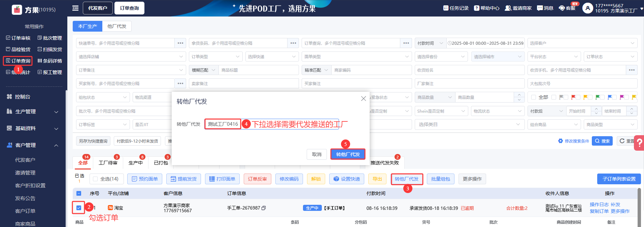Viewport: 644px width, 227px height.
Task: Collapse the sidebar with the hamburger icon
Action: [75, 8]
